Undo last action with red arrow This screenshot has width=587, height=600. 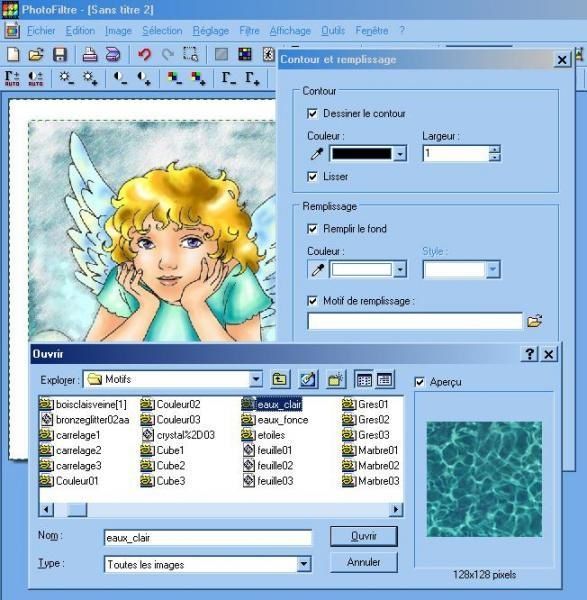point(144,54)
